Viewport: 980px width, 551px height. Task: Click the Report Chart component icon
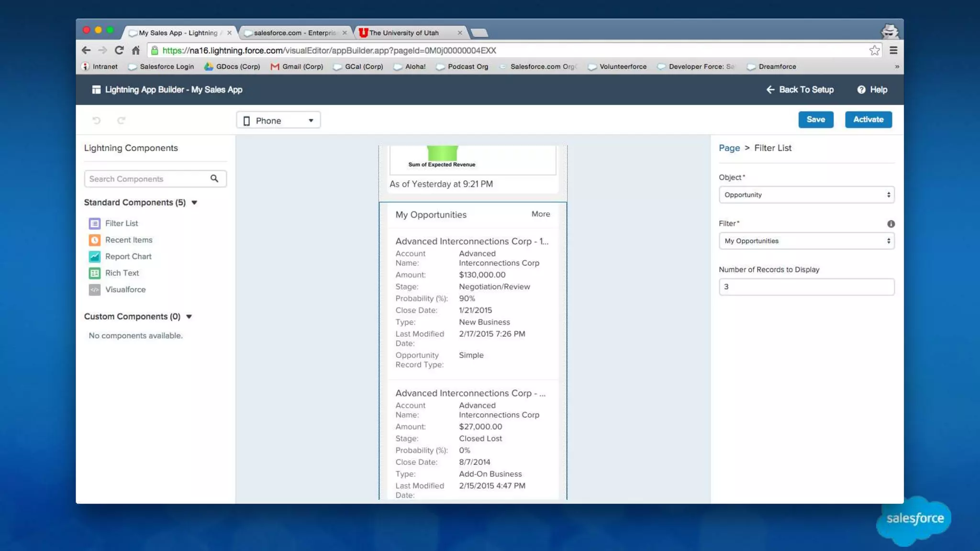pos(95,256)
